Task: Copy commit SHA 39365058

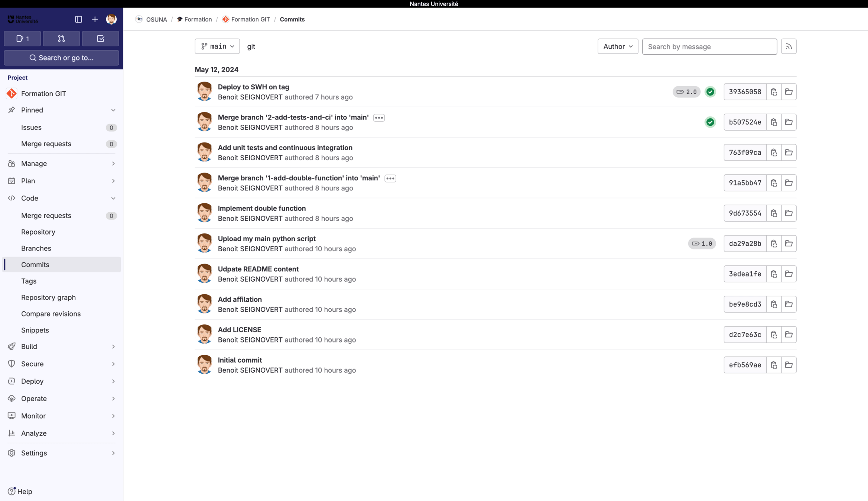Action: 774,92
